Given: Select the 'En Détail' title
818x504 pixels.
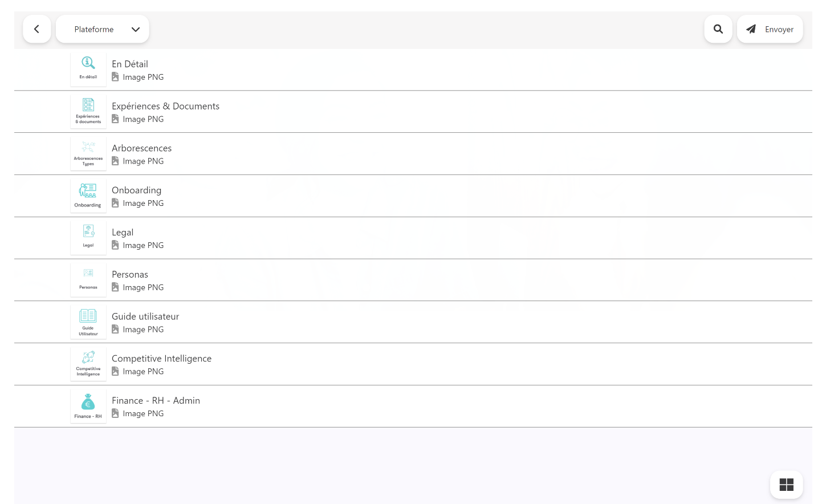Looking at the screenshot, I should (130, 64).
